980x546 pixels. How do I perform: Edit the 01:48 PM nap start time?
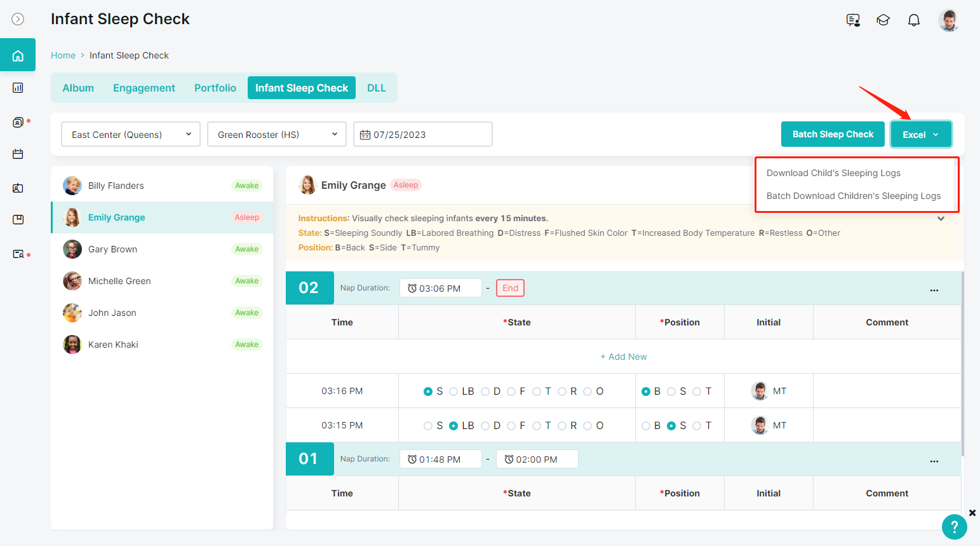tap(441, 459)
